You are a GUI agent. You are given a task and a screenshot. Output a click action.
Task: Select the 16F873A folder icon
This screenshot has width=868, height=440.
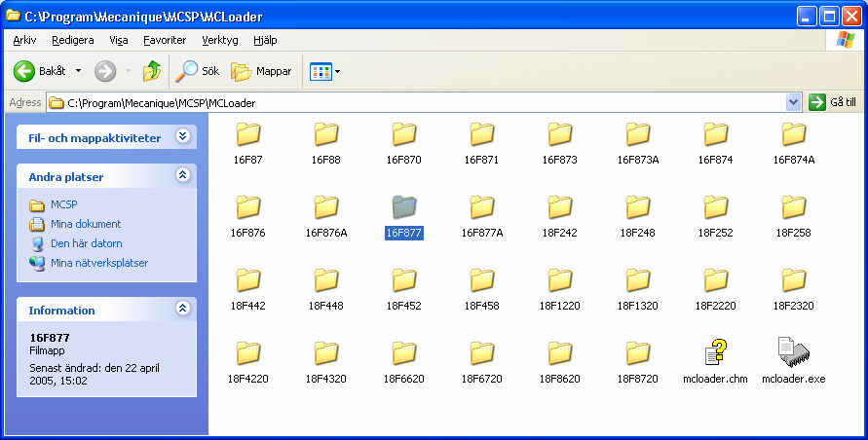tap(638, 134)
